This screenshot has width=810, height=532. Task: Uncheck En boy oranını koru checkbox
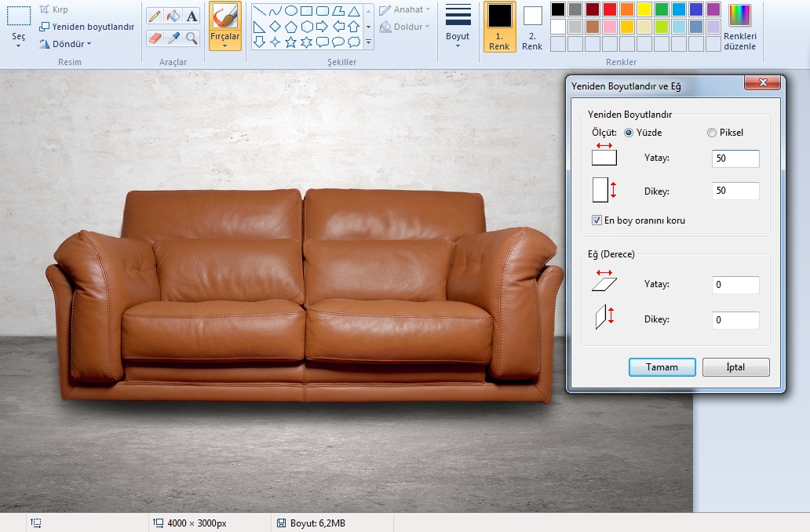point(597,220)
